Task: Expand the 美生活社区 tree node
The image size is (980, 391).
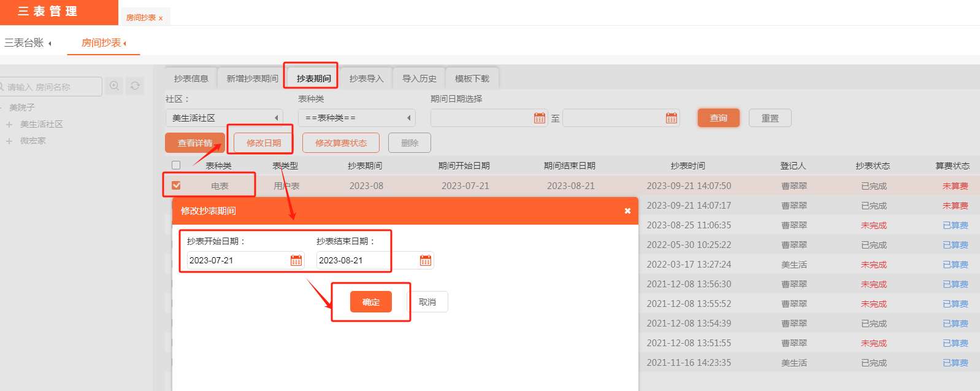Action: tap(9, 125)
